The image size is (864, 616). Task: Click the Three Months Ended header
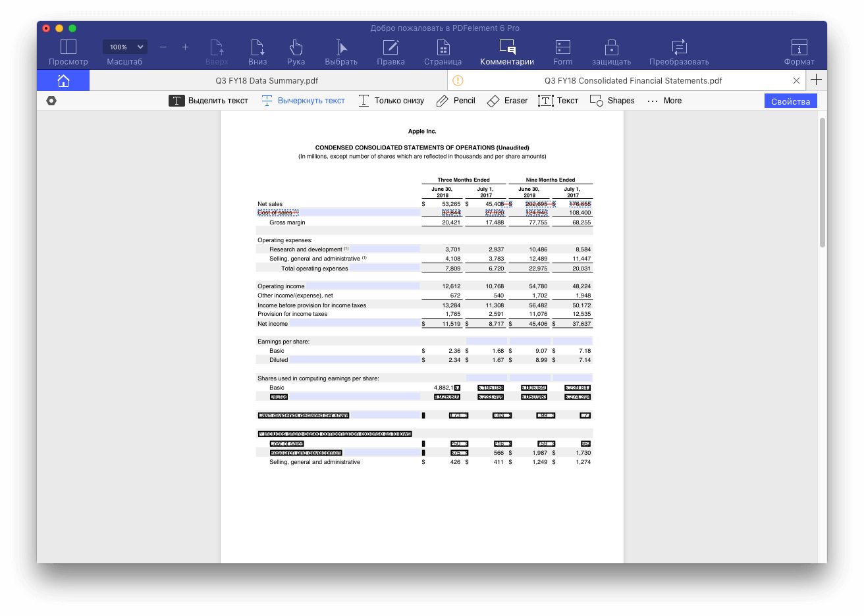pos(464,180)
